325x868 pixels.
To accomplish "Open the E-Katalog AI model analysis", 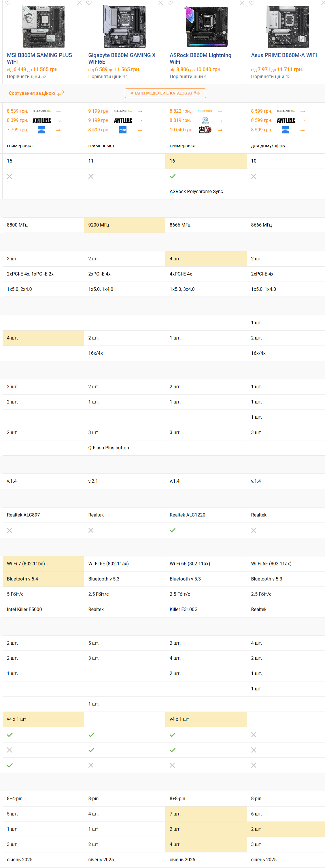I will point(165,93).
